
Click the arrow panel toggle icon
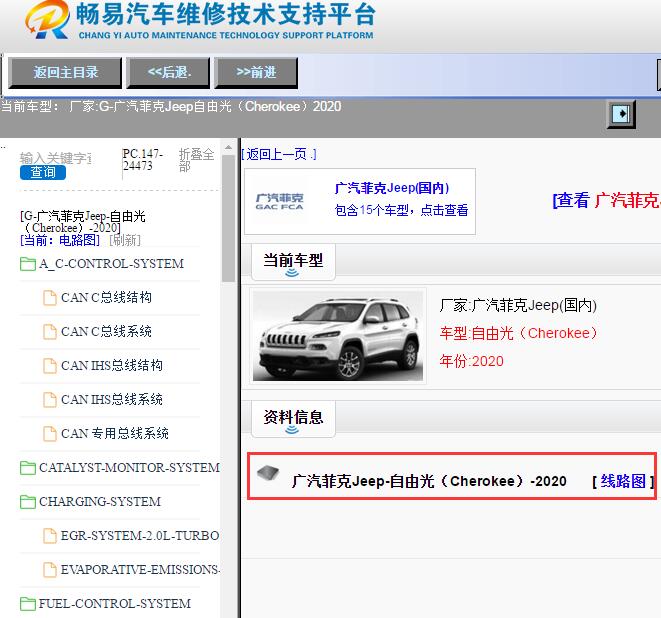[621, 114]
